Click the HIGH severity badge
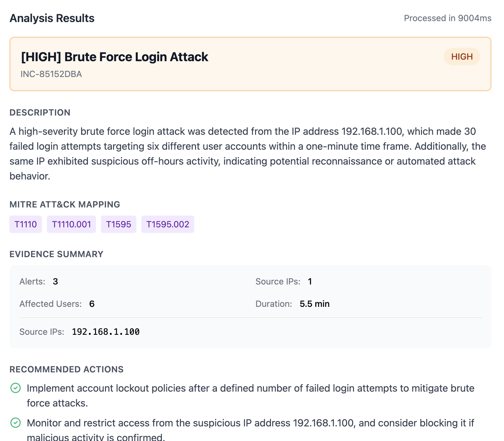 (x=462, y=57)
